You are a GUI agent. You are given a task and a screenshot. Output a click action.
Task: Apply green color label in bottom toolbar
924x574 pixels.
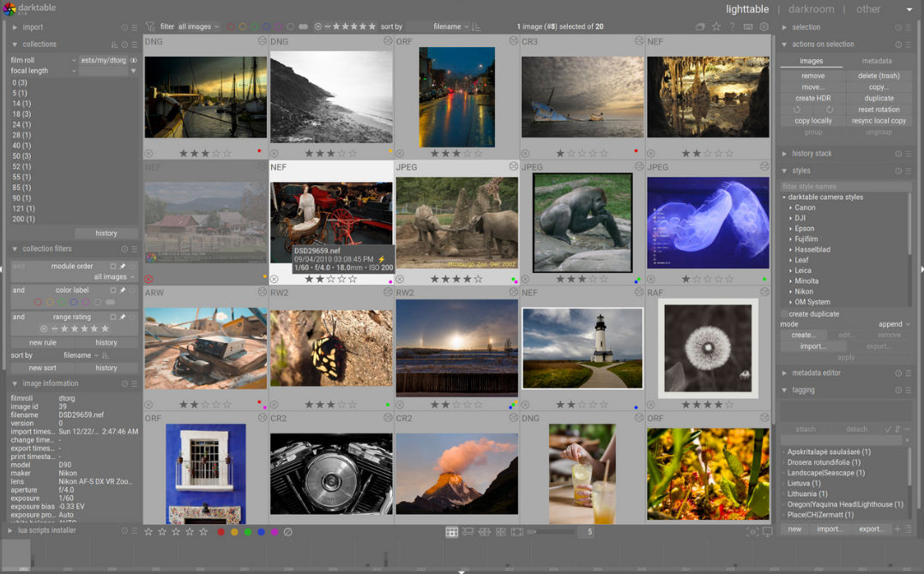coord(247,532)
